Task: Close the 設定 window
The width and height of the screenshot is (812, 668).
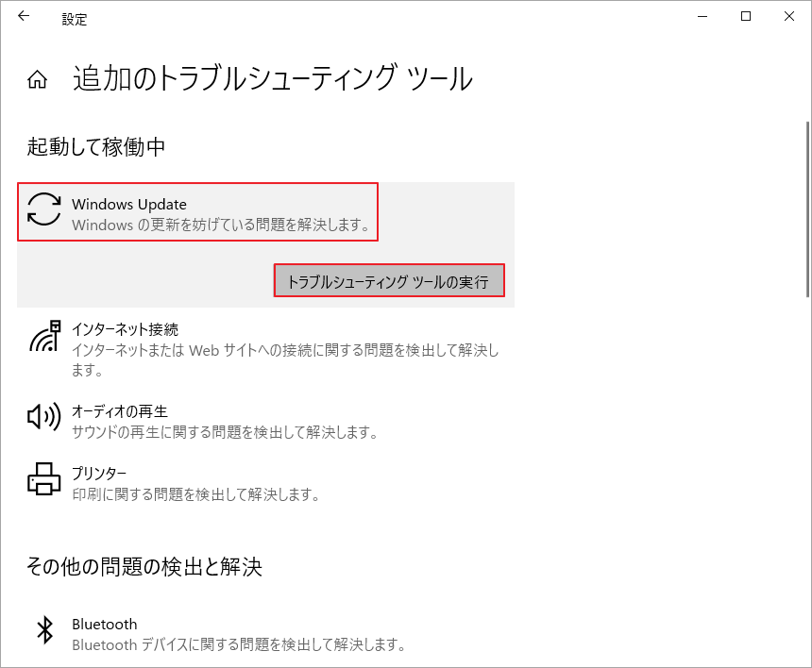Action: point(789,17)
